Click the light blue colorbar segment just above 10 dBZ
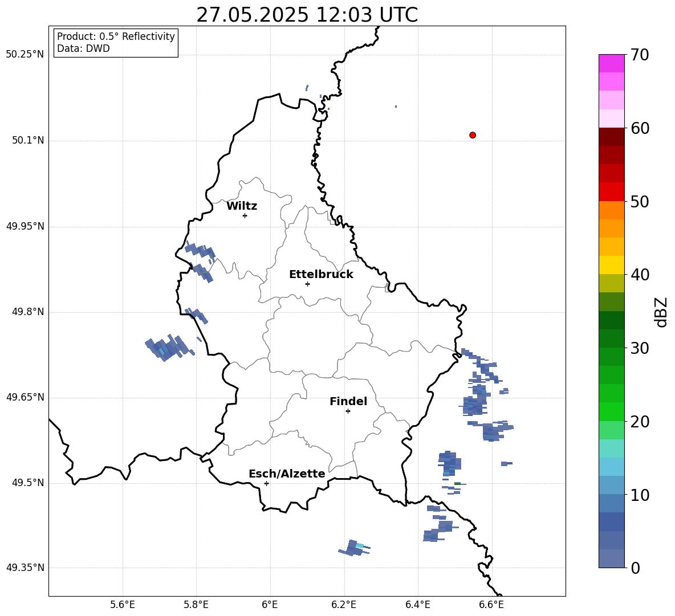Viewport: 675px width, 616px height. pyautogui.click(x=611, y=485)
